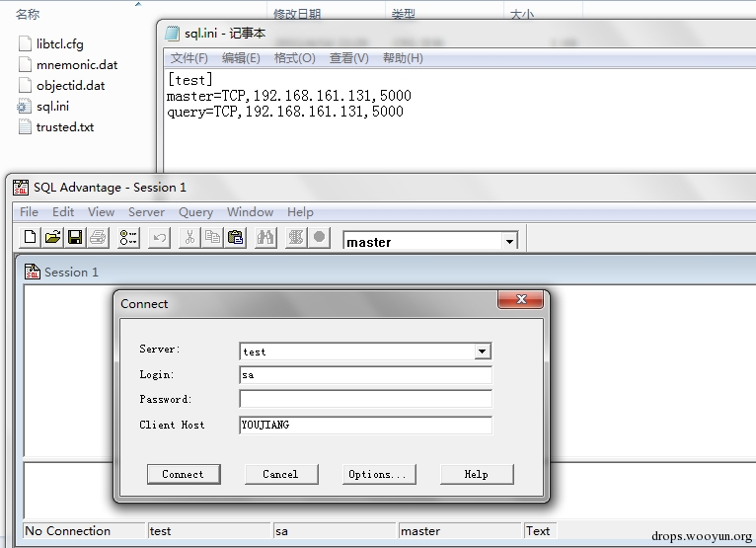Open the Edit menu in SQL Advantage
The height and width of the screenshot is (548, 756).
63,211
